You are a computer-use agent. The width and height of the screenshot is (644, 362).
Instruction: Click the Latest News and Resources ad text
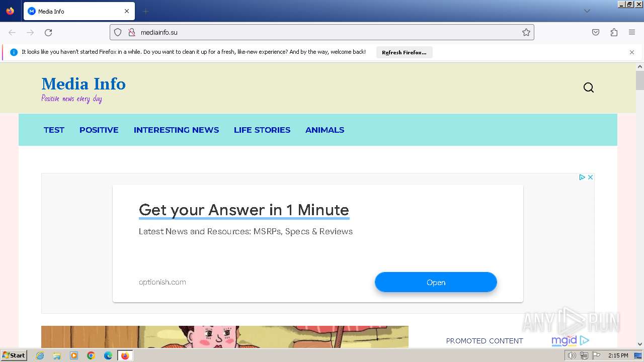click(246, 231)
